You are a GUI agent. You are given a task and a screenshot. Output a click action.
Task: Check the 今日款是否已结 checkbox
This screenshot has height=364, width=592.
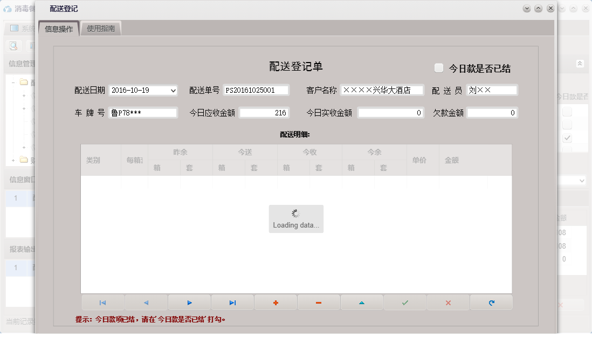click(x=439, y=67)
